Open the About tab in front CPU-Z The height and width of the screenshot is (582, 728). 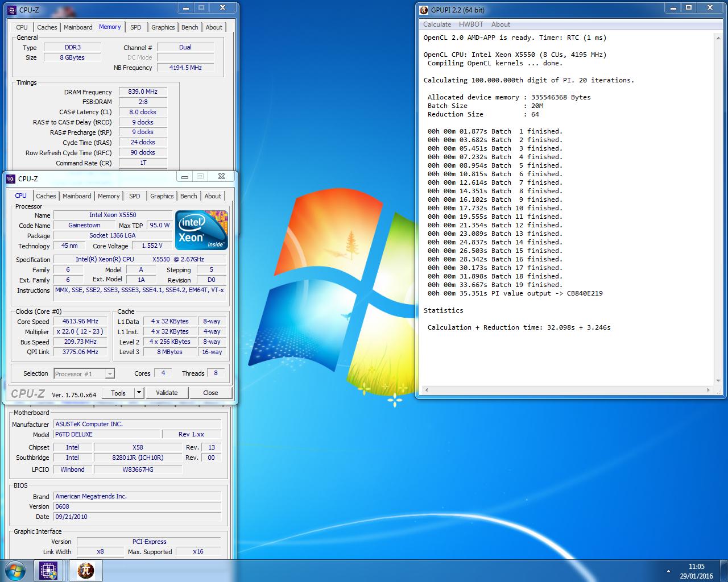click(x=213, y=196)
